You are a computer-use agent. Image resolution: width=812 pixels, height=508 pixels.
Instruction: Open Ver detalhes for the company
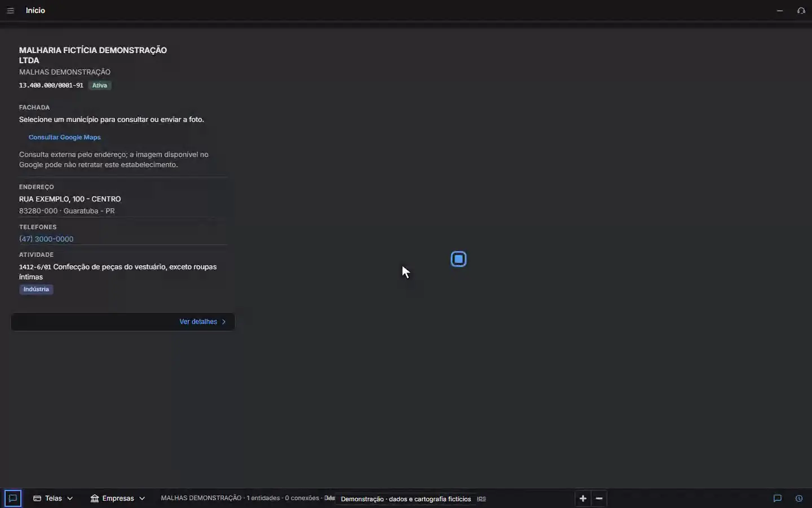202,322
